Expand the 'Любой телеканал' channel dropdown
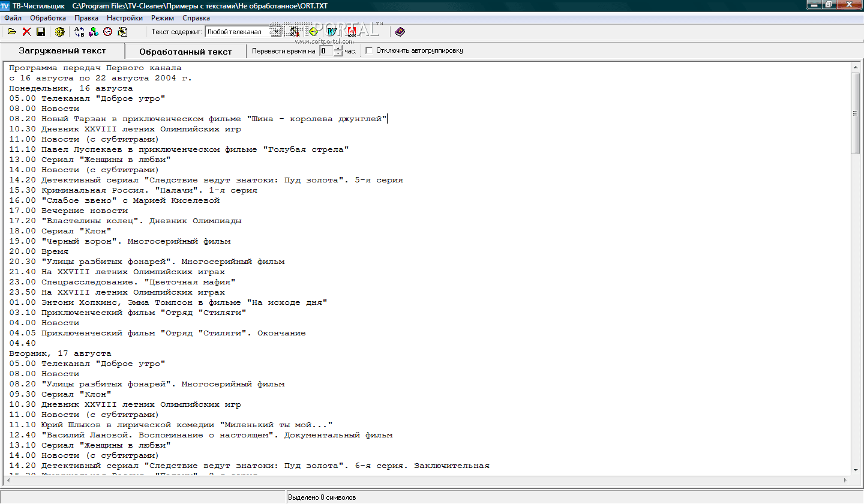The width and height of the screenshot is (864, 504). (275, 32)
